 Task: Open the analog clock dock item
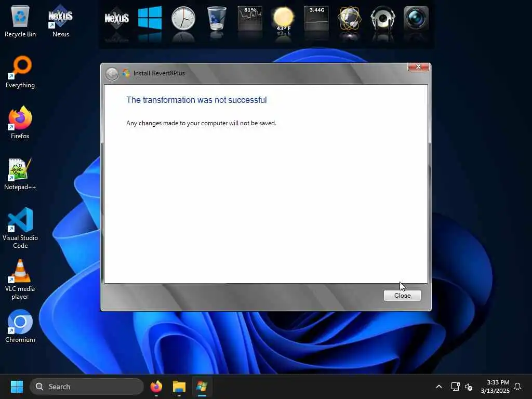point(183,18)
